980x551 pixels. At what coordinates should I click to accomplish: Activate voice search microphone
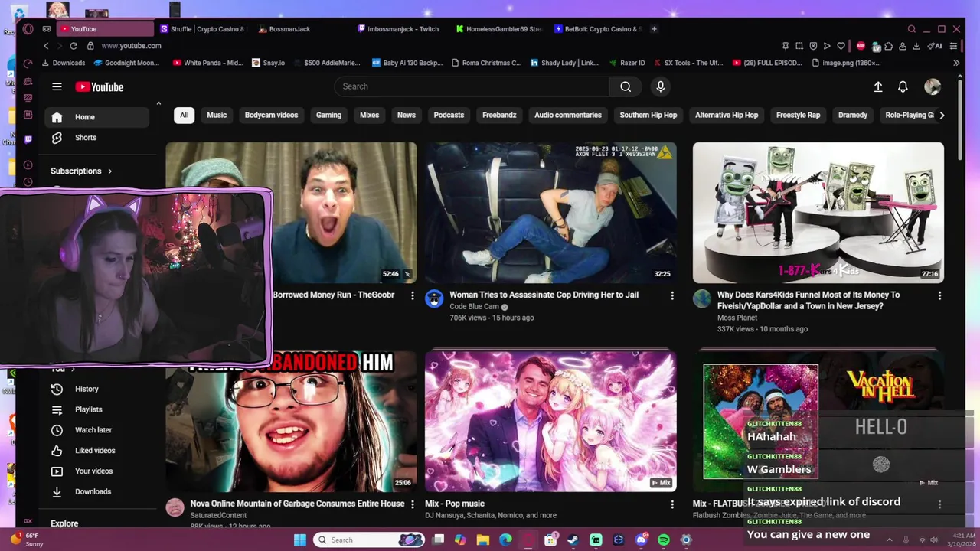pyautogui.click(x=660, y=86)
